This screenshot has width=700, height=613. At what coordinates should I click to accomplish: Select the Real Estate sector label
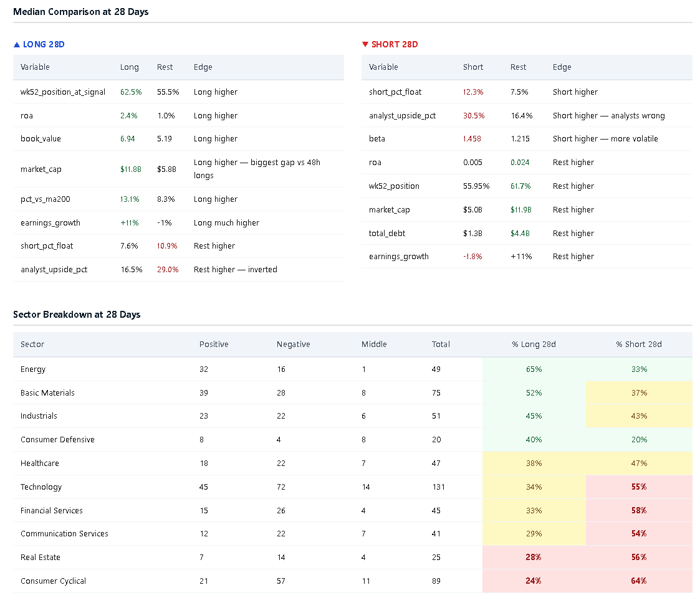pyautogui.click(x=40, y=558)
